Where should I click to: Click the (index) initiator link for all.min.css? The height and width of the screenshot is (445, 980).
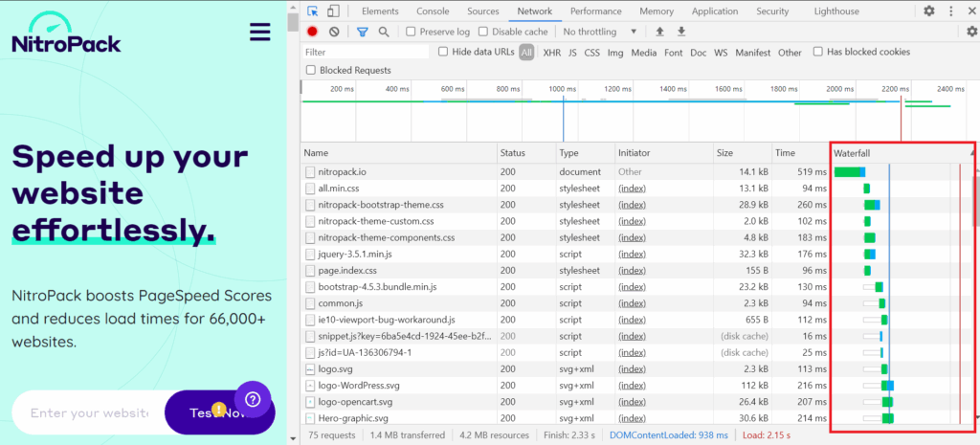[x=632, y=189]
